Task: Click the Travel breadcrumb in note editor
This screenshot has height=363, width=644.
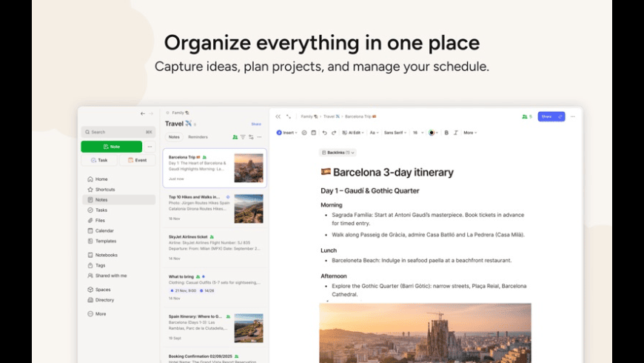Action: point(332,116)
